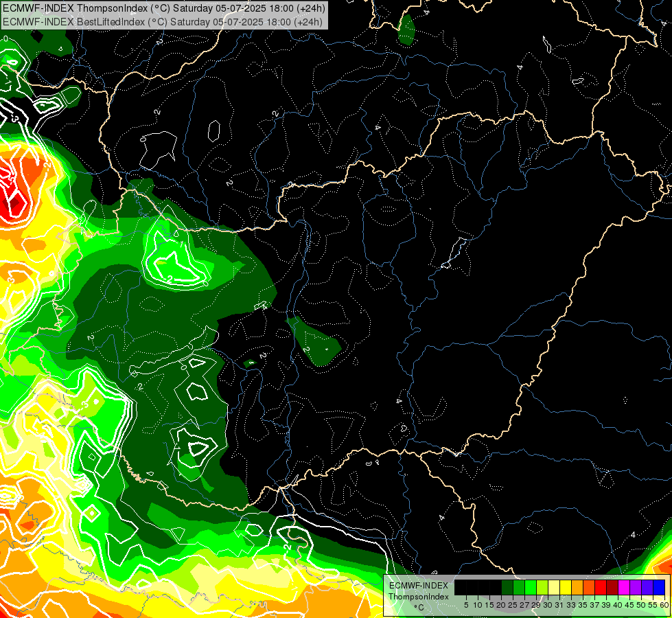Screen dimensions: 672x618
Task: Click the legend scale value 20
Action: pos(501,605)
